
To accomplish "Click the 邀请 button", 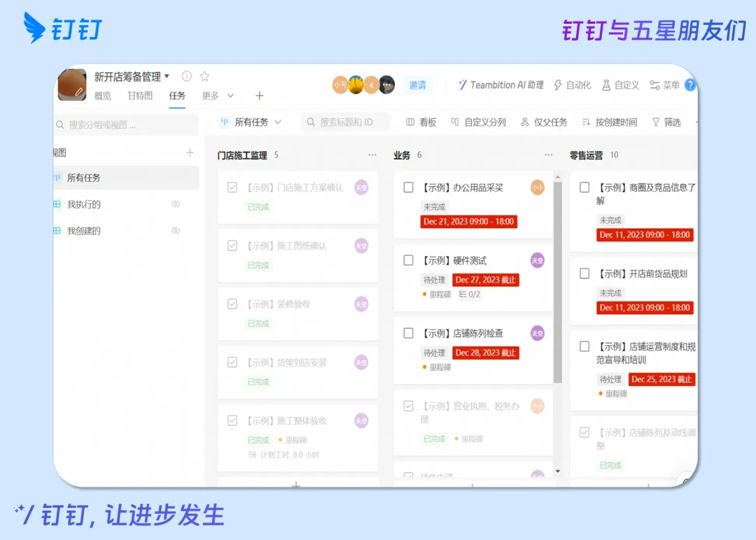I will coord(417,85).
